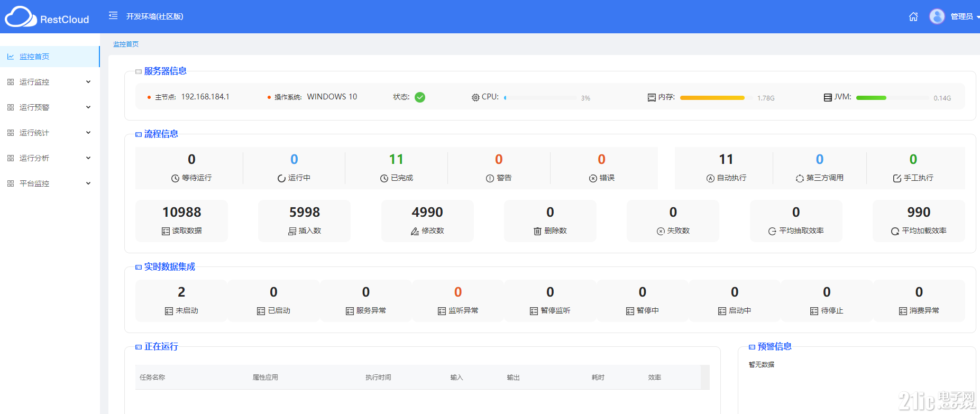980x414 pixels.
Task: Click the 未启动 list icon
Action: click(169, 311)
